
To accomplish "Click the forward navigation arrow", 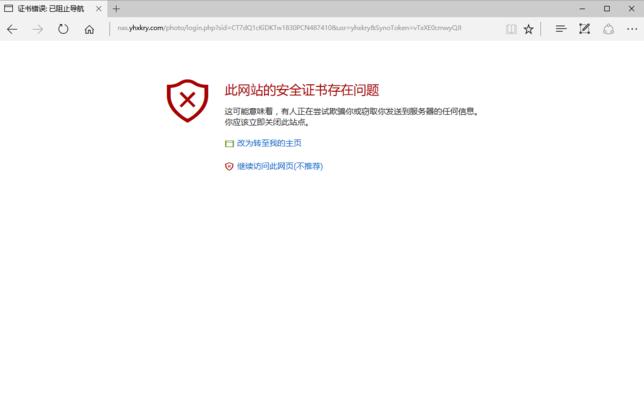I will tap(38, 29).
